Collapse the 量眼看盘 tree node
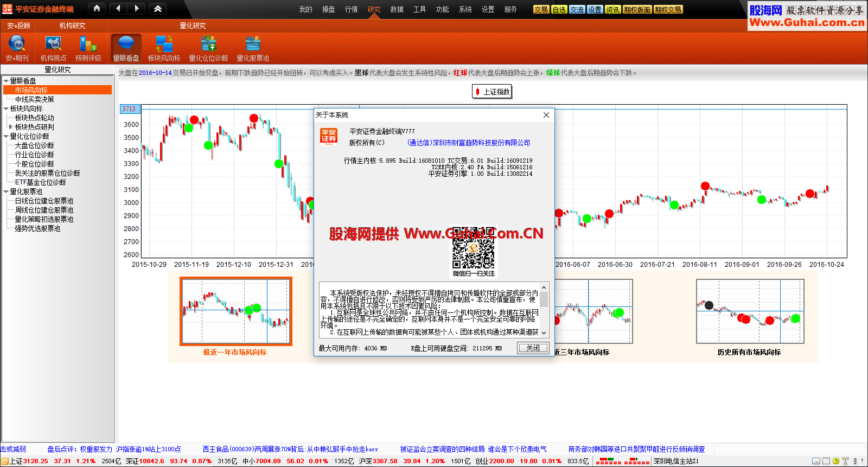The image size is (868, 467). [x=6, y=81]
